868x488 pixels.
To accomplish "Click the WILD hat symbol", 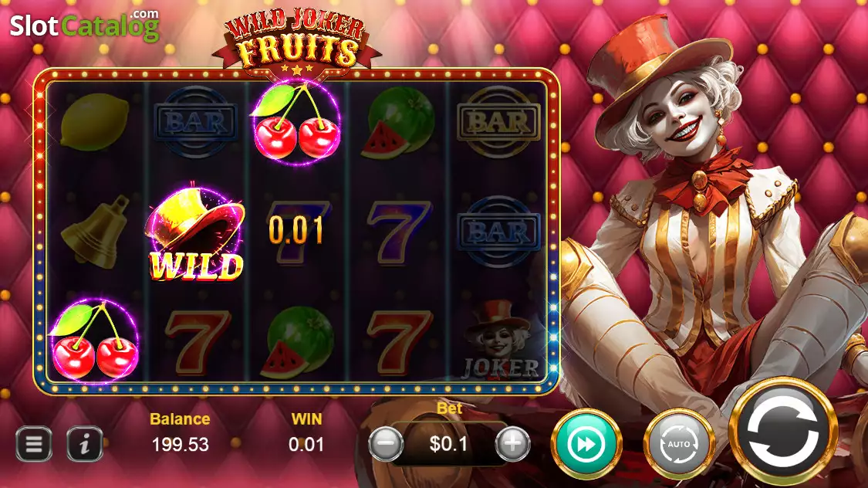I will [195, 233].
